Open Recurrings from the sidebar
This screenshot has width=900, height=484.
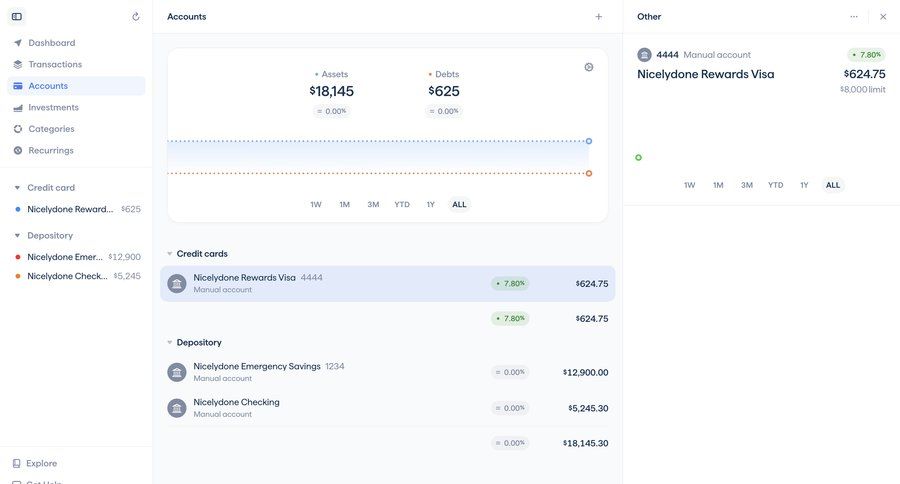(x=76, y=150)
